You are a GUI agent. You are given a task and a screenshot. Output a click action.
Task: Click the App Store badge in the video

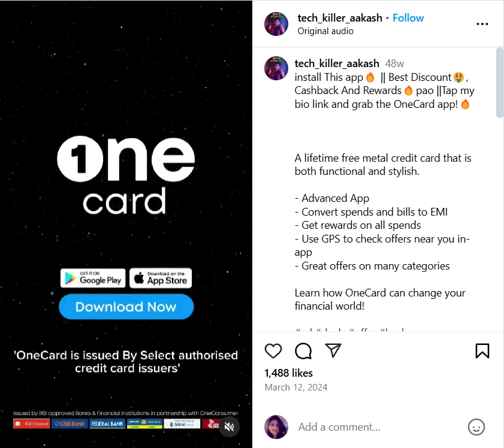pos(161,278)
